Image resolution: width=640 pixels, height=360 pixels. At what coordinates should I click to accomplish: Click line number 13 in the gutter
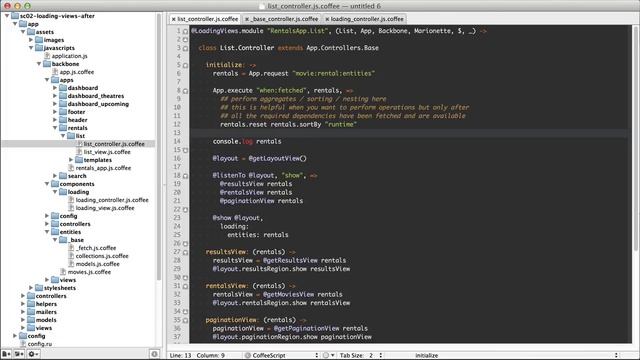tap(176, 133)
